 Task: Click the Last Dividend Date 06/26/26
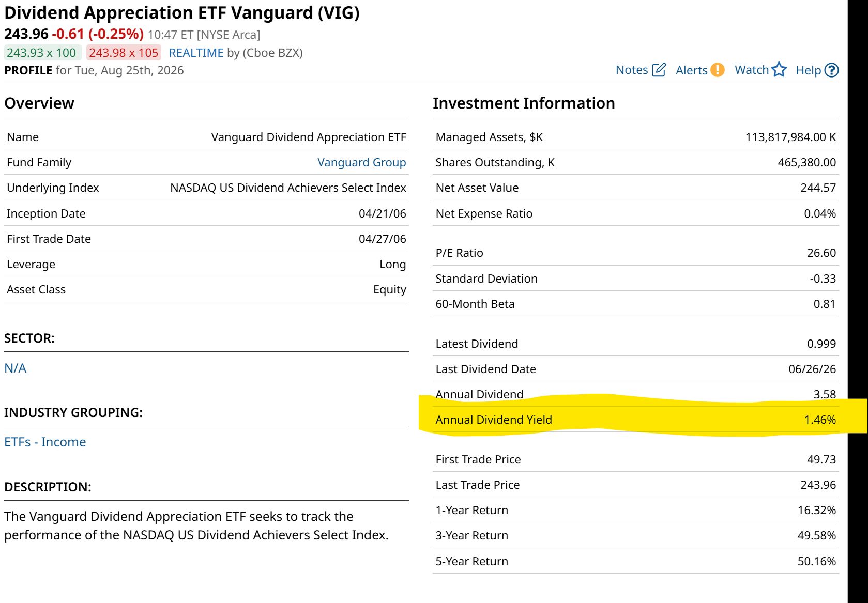pos(812,369)
